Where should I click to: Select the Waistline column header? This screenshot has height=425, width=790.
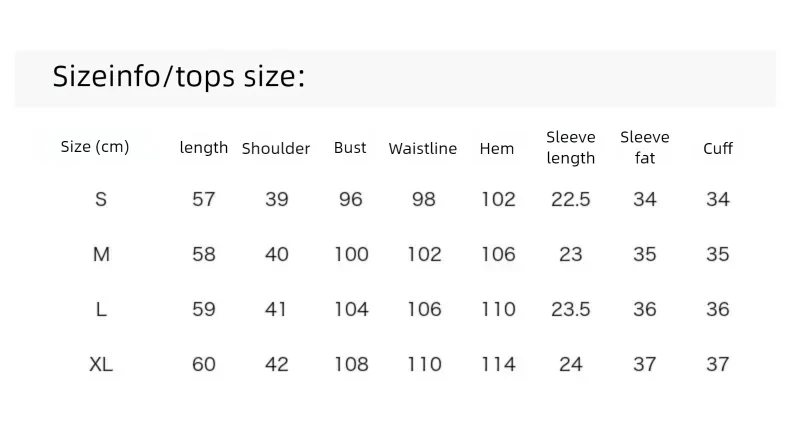(x=423, y=149)
